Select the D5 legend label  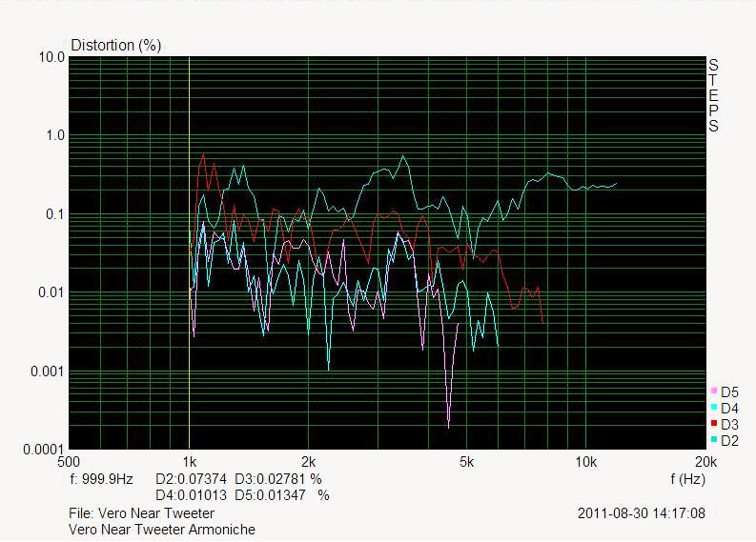point(729,392)
